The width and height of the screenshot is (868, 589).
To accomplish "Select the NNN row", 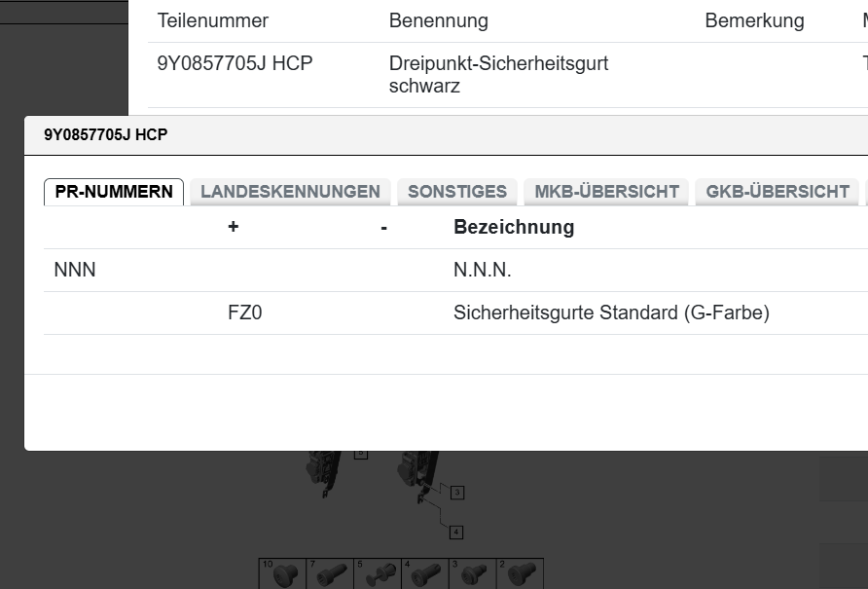I will [x=75, y=271].
